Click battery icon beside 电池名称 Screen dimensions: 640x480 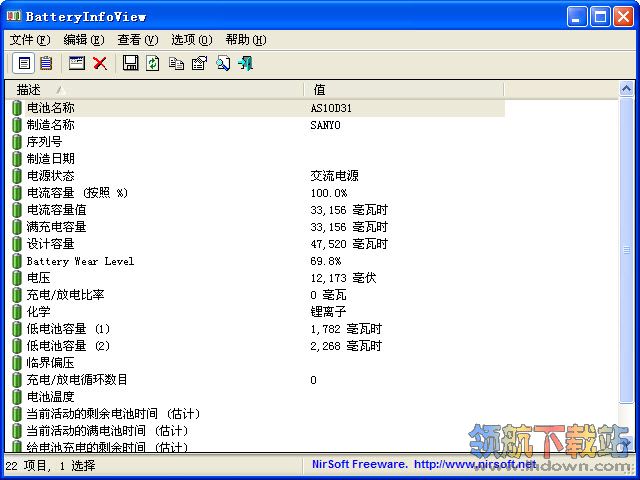click(x=17, y=108)
